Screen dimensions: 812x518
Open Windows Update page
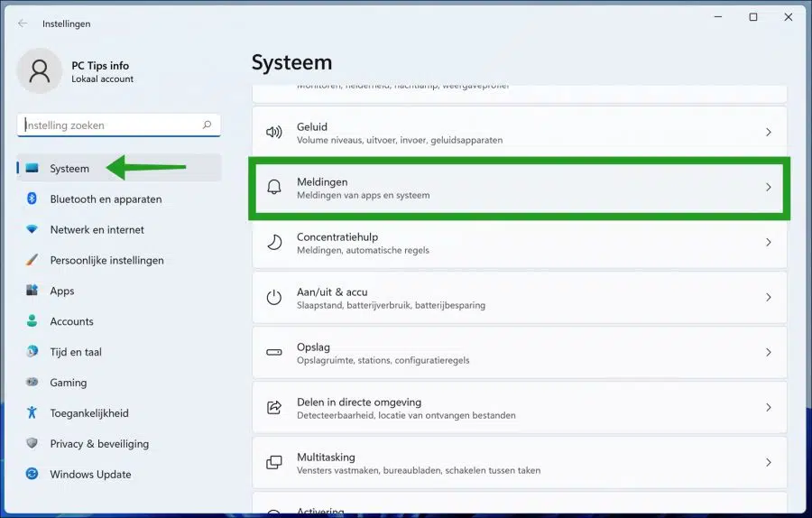(x=119, y=474)
